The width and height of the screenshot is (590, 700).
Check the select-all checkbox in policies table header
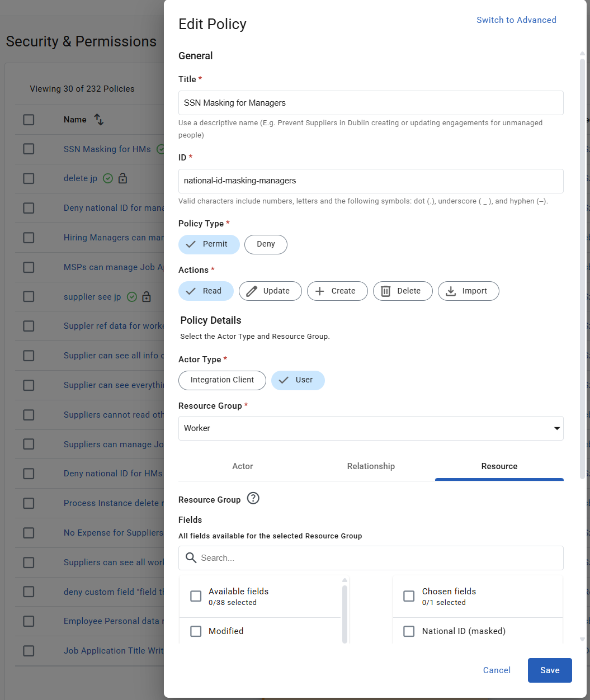[29, 120]
